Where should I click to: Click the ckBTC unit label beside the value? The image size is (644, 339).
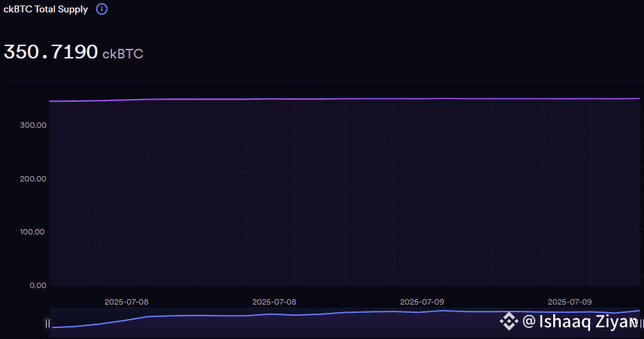tap(122, 54)
